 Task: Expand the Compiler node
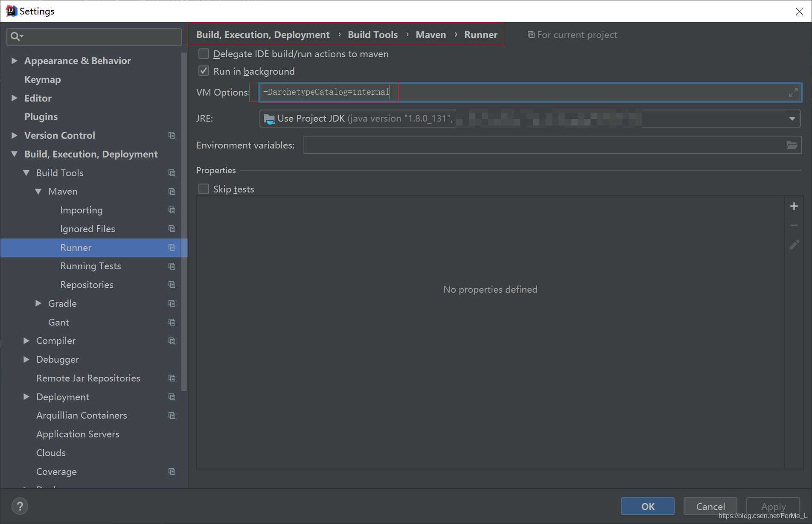tap(26, 341)
